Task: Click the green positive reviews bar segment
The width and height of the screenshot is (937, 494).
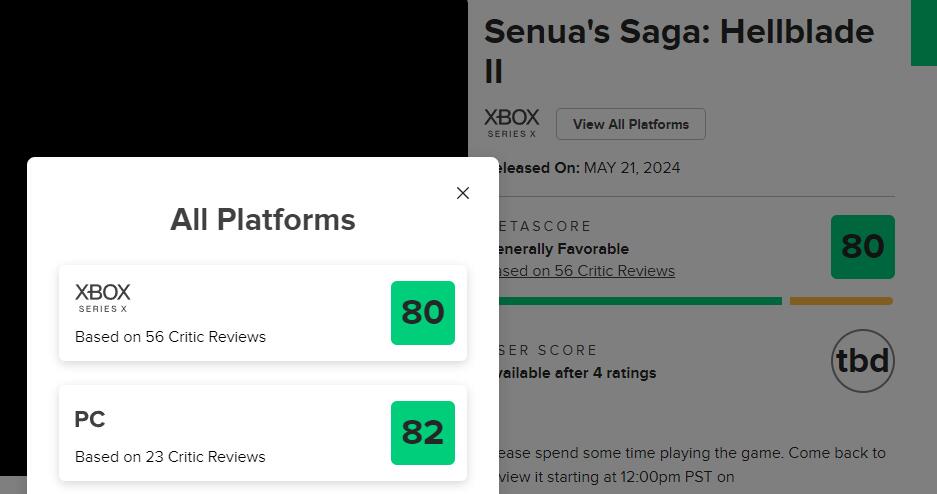Action: pyautogui.click(x=640, y=301)
